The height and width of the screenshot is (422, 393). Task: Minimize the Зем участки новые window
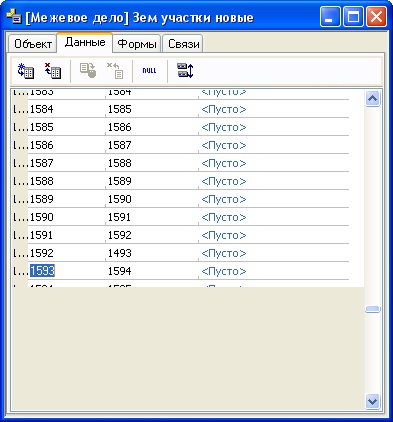[x=330, y=17]
